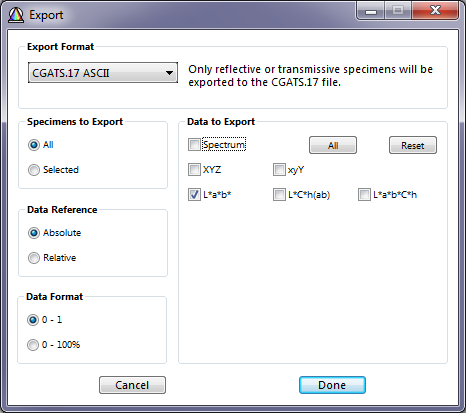
Task: Minimize the Export window
Action: 371,11
